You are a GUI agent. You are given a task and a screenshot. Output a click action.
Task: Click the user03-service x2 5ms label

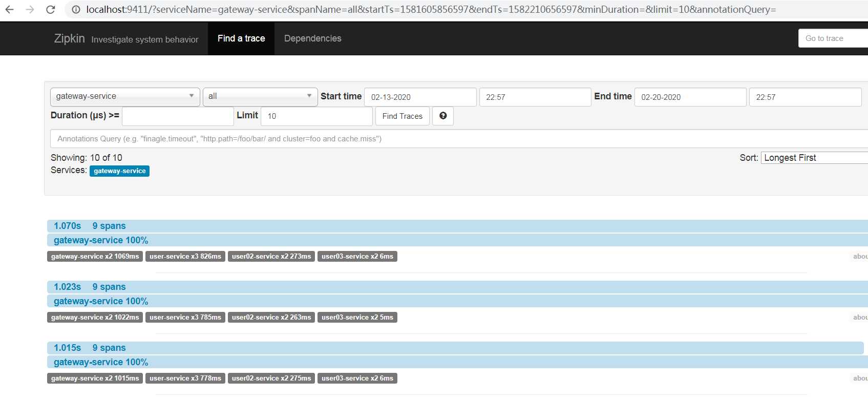point(357,318)
